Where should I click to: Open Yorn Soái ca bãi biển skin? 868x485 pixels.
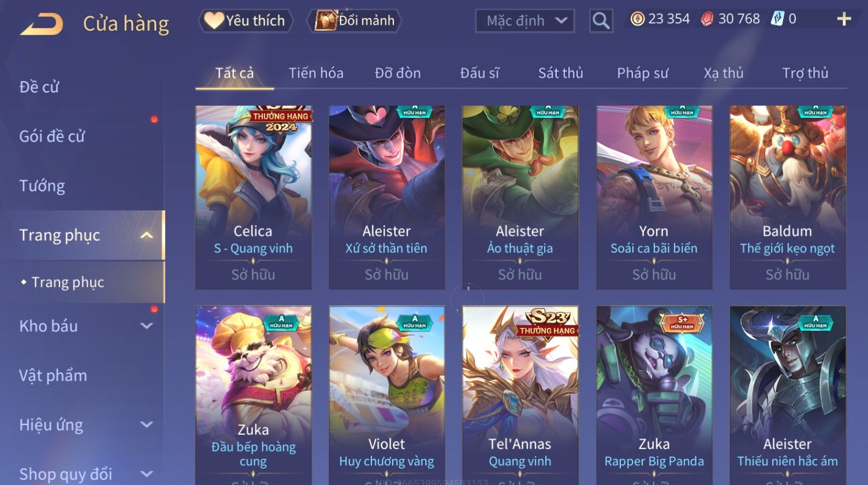[x=654, y=198]
